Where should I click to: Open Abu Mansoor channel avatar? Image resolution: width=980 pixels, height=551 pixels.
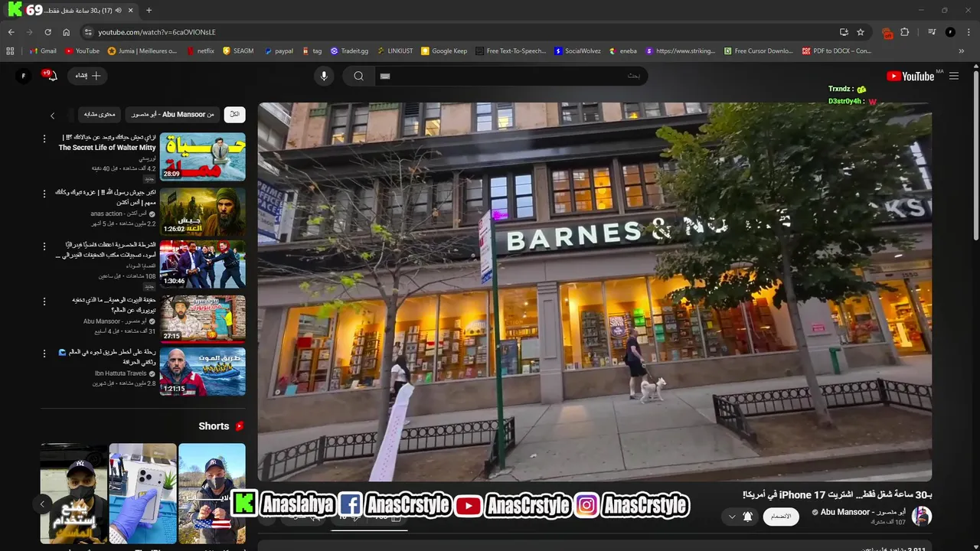[922, 516]
